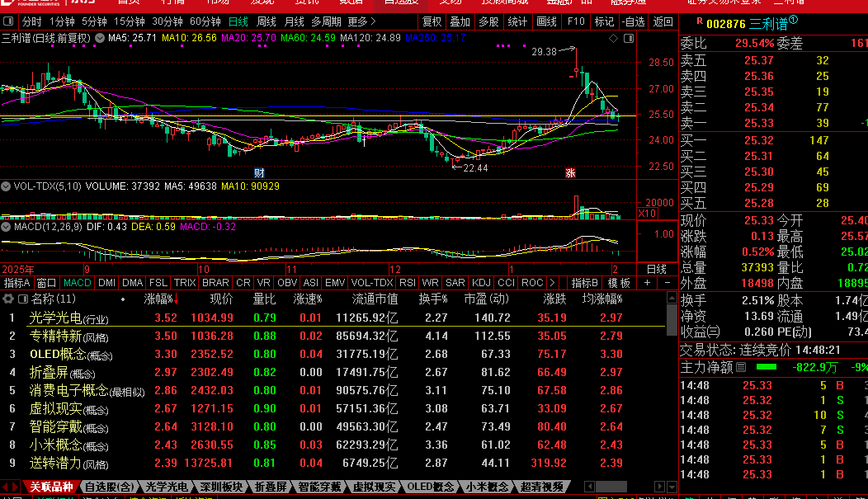Go to the next tab group with the red right arrow
Viewport: 868px width, 499px height.
pos(16,487)
